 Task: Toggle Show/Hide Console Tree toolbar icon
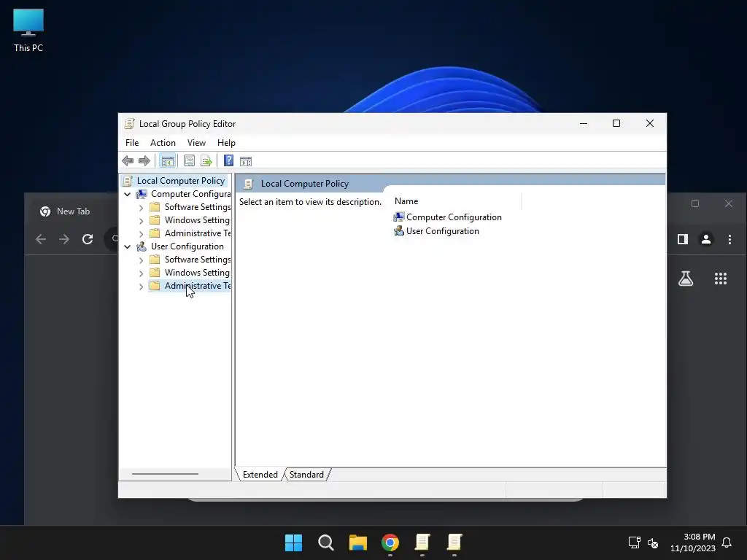coord(167,161)
